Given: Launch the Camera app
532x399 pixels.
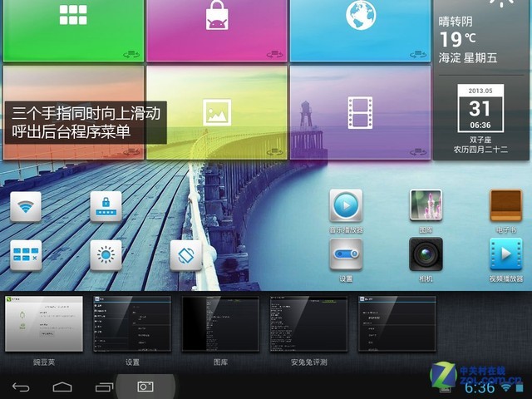Looking at the screenshot, I should pyautogui.click(x=426, y=254).
